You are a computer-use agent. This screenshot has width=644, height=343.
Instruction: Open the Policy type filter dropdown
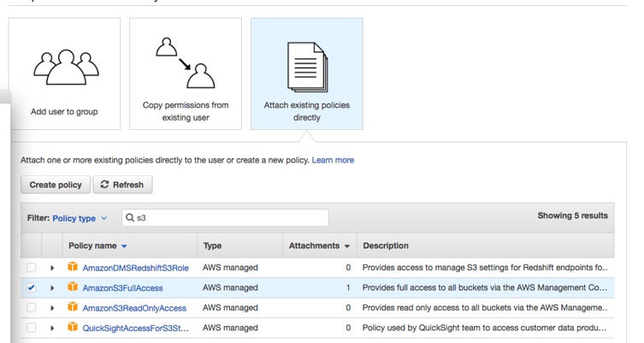point(80,218)
